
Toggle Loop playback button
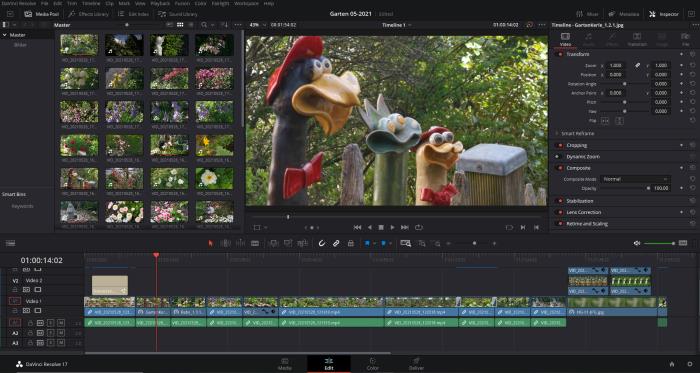coord(418,228)
